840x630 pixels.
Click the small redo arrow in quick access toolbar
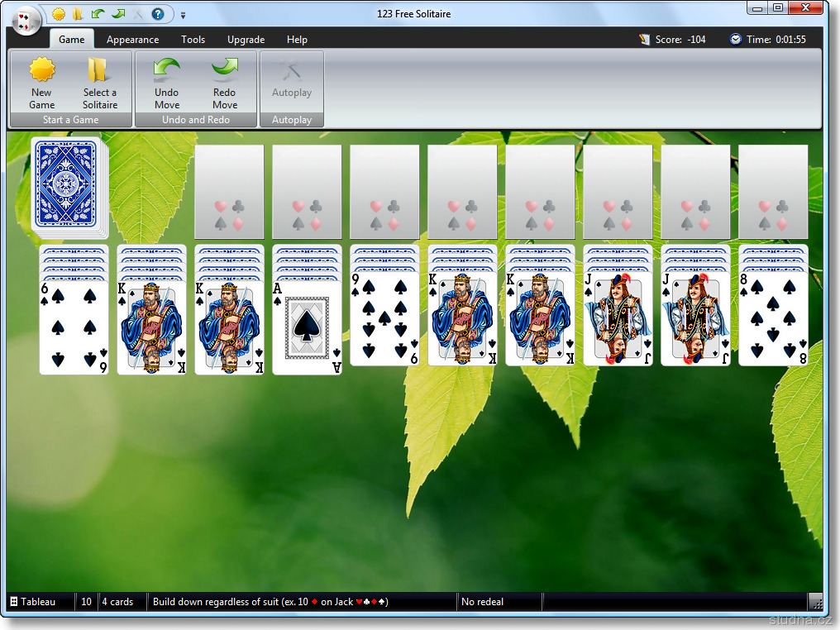click(x=118, y=14)
